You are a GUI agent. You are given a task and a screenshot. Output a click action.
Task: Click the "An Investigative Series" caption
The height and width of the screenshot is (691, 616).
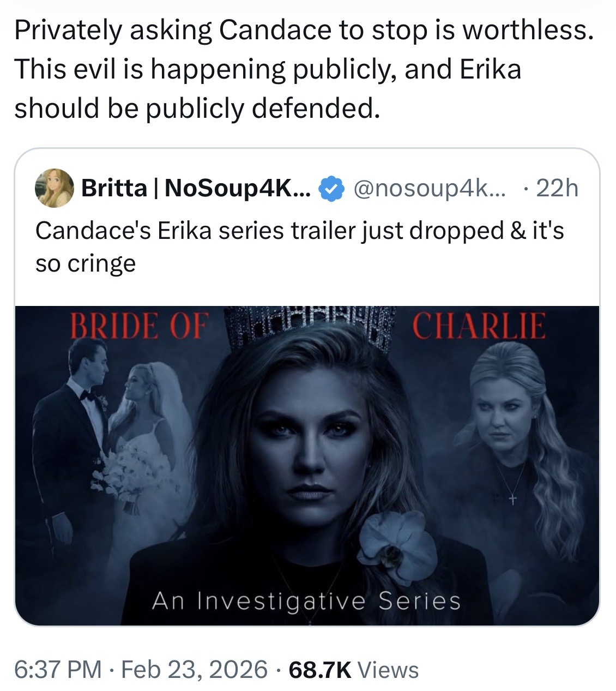point(306,601)
